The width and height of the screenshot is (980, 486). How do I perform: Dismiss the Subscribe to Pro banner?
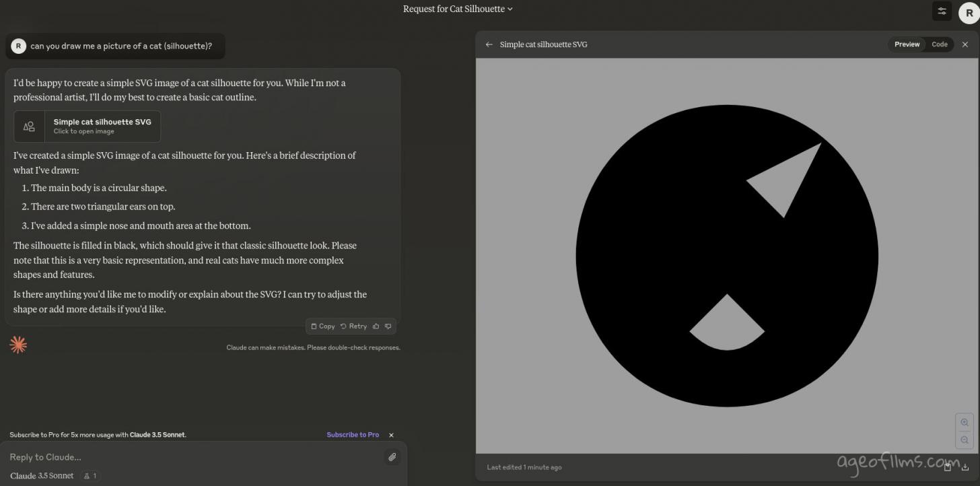[391, 436]
